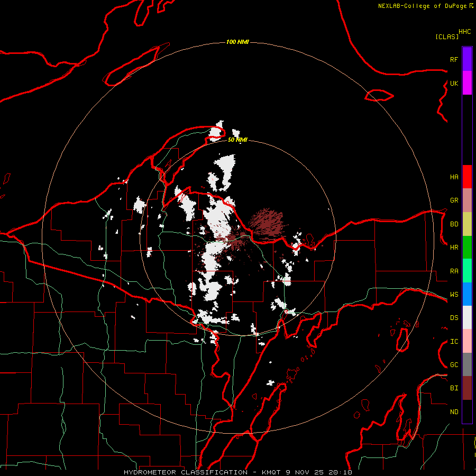476x476 pixels.
Task: Click the gray GC legend swatch
Action: coord(467,364)
